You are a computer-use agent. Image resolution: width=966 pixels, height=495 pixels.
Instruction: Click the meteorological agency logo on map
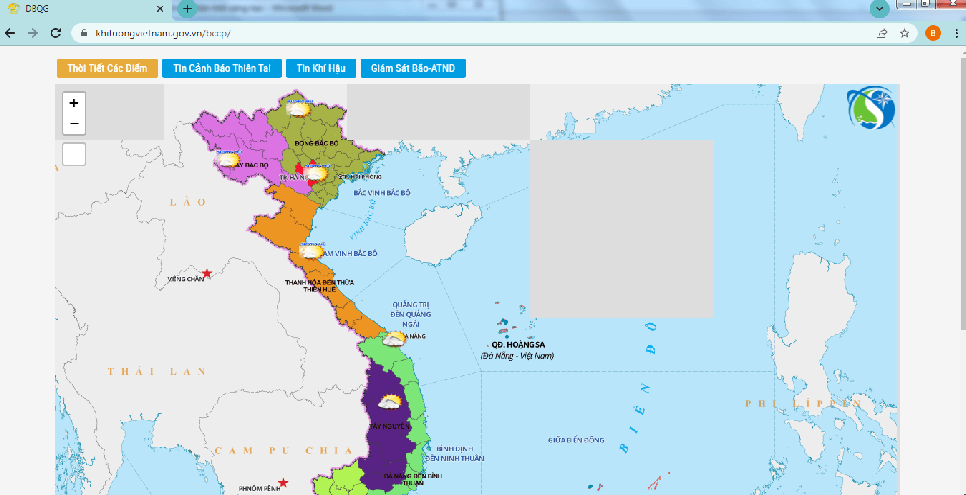(870, 110)
